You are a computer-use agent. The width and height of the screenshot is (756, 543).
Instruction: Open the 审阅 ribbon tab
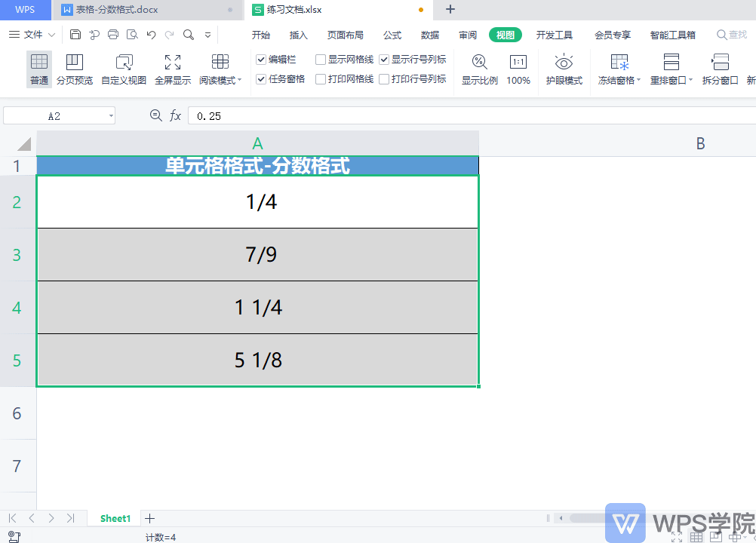468,35
